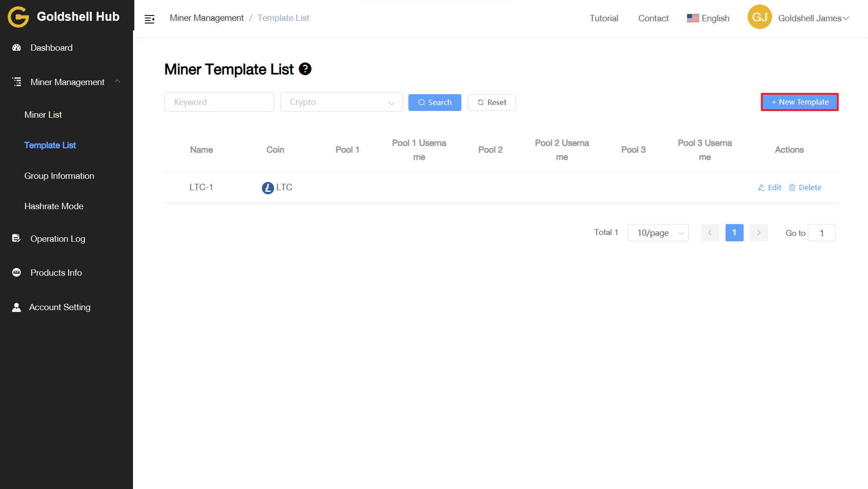Click the GJ user avatar
This screenshot has height=489, width=868.
coord(759,17)
